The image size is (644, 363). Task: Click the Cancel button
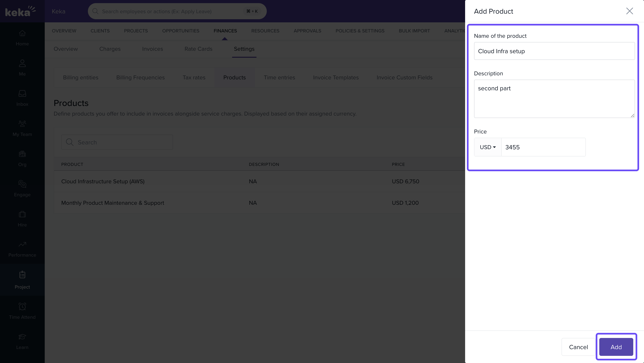(x=578, y=347)
